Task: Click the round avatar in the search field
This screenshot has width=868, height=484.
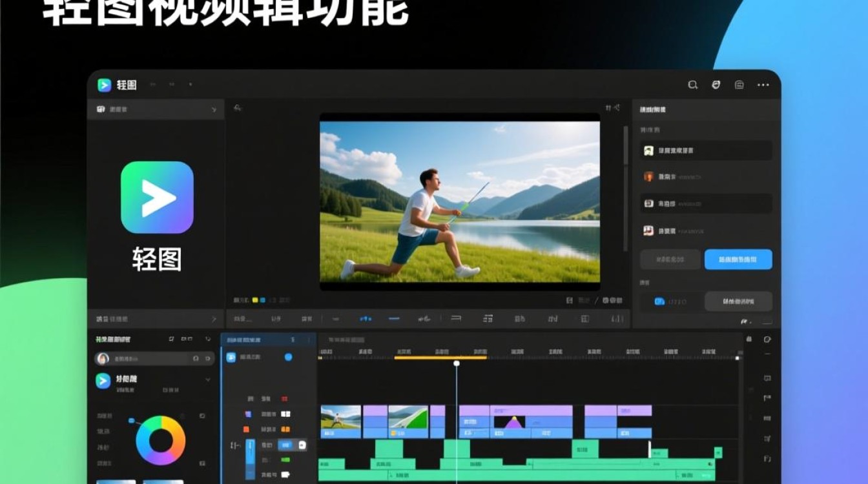Action: pyautogui.click(x=102, y=358)
